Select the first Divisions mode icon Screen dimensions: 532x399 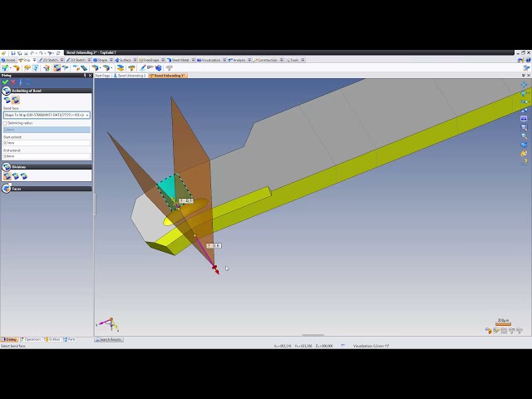[6, 176]
